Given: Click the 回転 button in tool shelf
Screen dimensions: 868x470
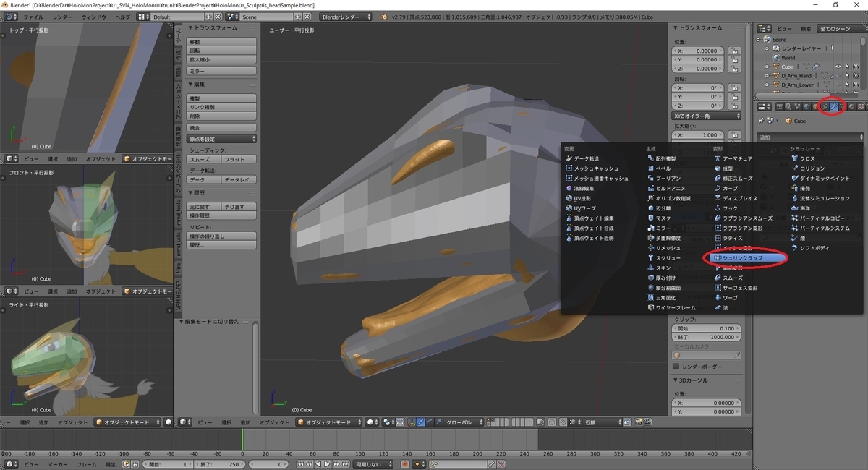Looking at the screenshot, I should (222, 51).
